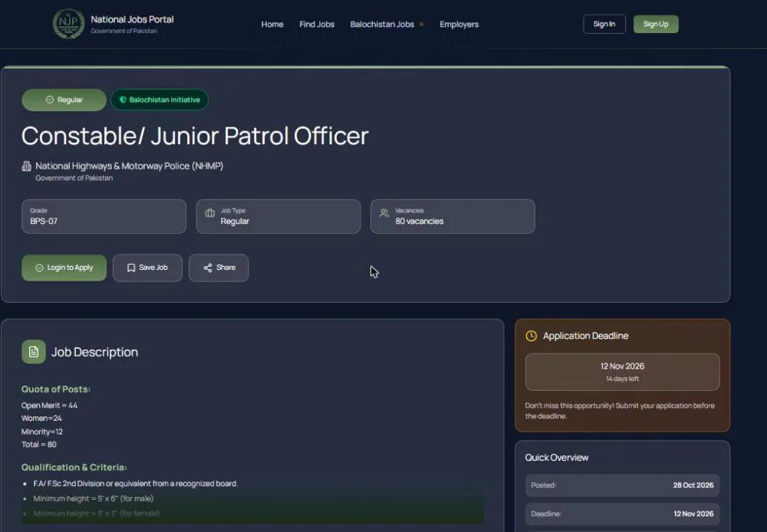This screenshot has width=767, height=532.
Task: Click the Minority=12 line
Action: [42, 432]
